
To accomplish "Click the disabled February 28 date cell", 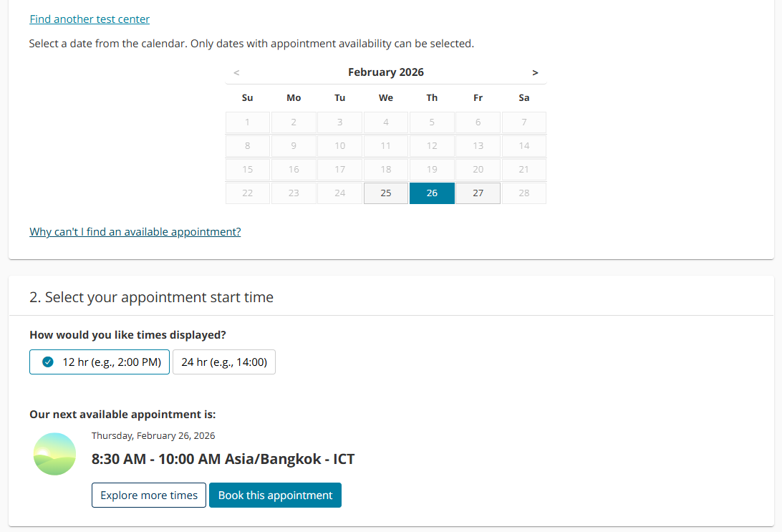I will (524, 193).
